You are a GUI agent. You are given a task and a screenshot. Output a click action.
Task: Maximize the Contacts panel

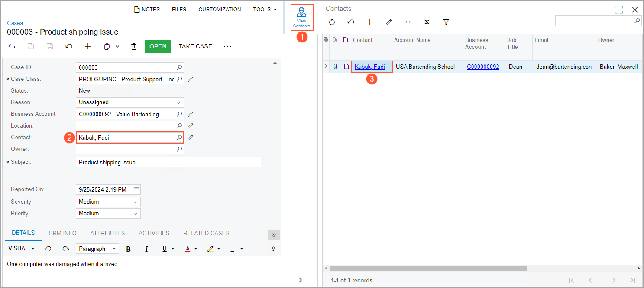click(619, 10)
